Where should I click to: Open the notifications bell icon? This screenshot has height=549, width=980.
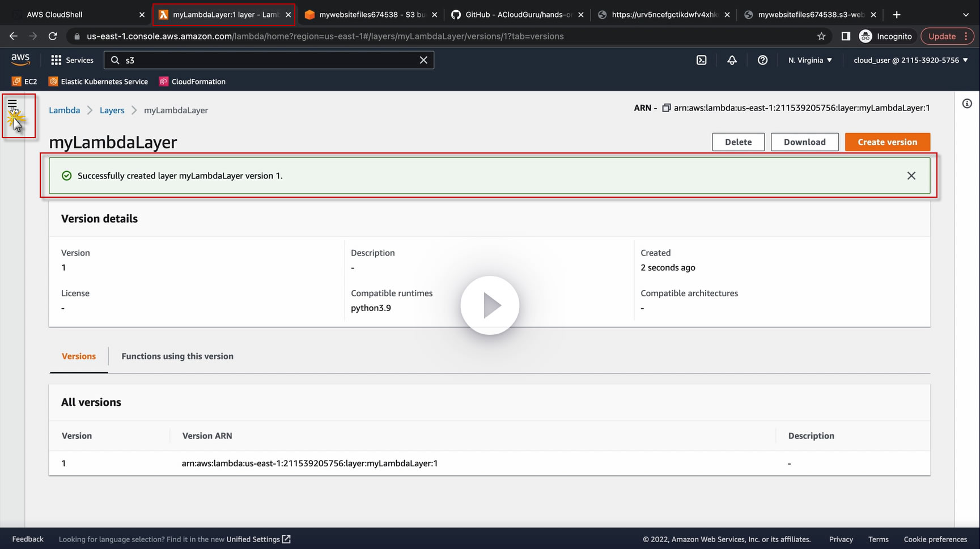pos(732,60)
